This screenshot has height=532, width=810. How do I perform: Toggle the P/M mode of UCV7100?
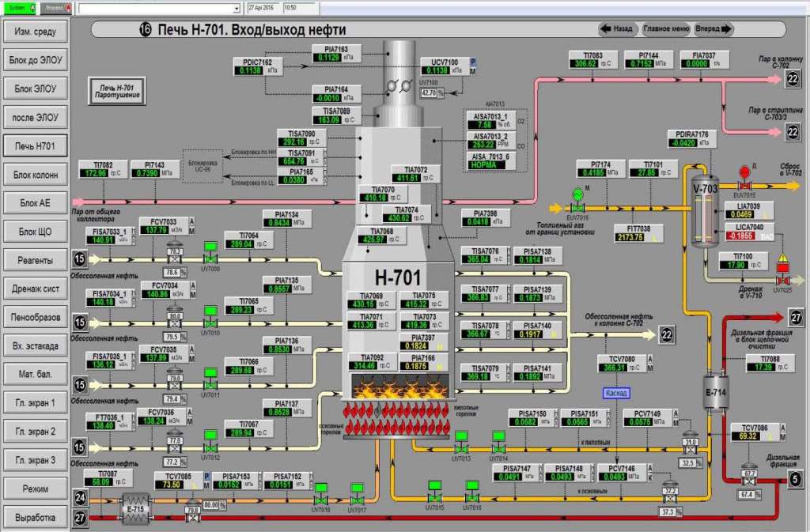472,66
